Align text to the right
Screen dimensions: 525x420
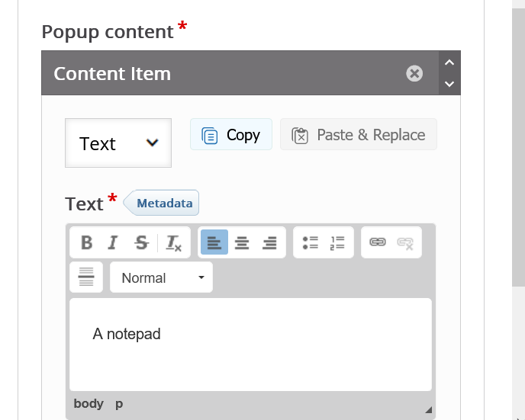[x=269, y=242]
